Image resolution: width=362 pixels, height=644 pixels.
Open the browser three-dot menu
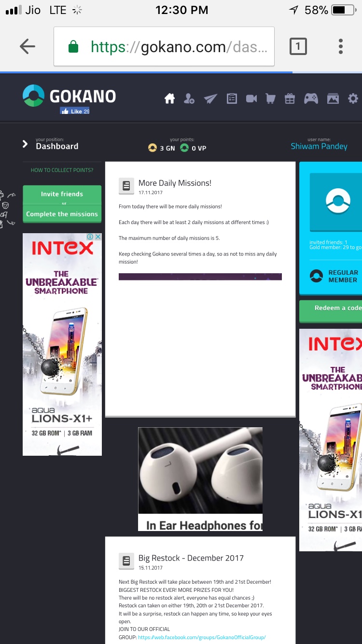click(x=341, y=46)
